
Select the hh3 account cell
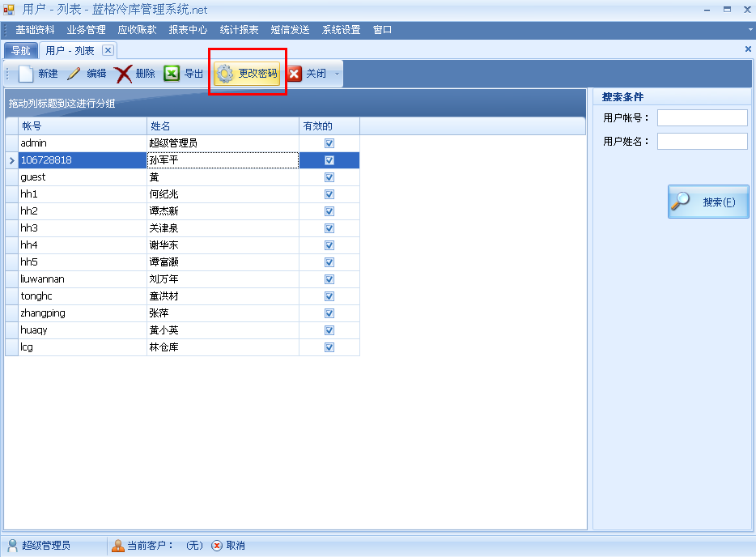[x=83, y=228]
